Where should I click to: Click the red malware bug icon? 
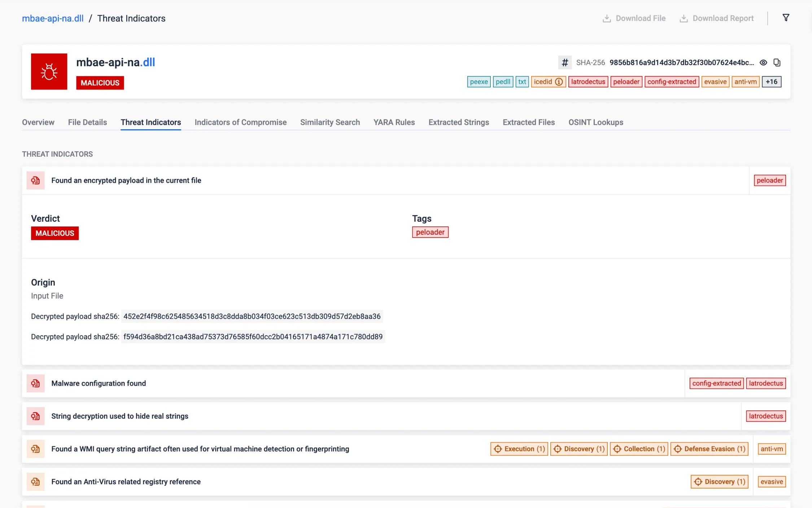click(x=49, y=71)
